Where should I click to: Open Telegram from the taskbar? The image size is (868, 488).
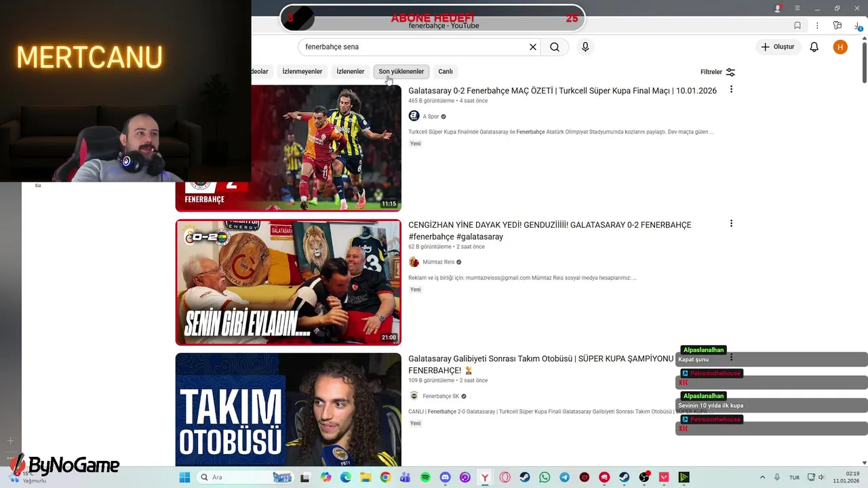564,477
